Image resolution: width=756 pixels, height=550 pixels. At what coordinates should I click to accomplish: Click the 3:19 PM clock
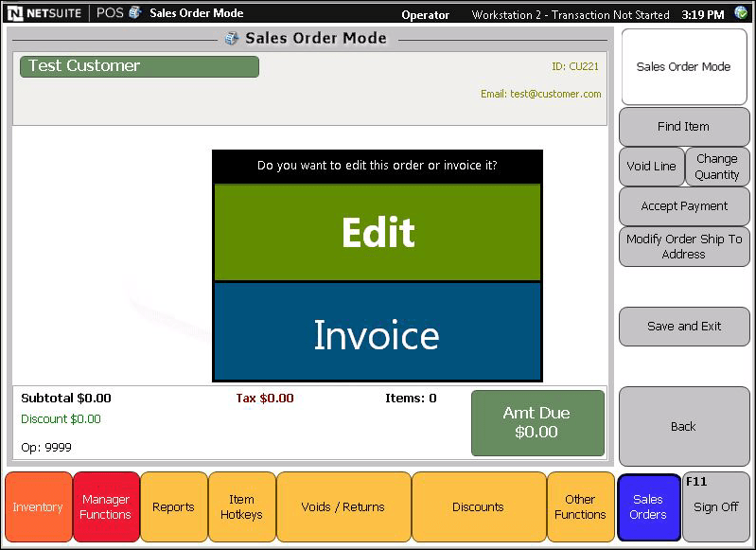coord(703,15)
